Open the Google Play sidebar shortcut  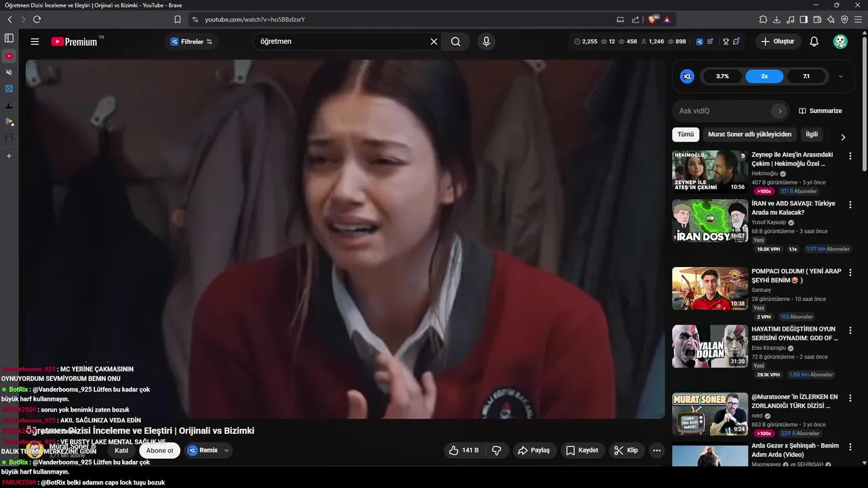pyautogui.click(x=9, y=121)
